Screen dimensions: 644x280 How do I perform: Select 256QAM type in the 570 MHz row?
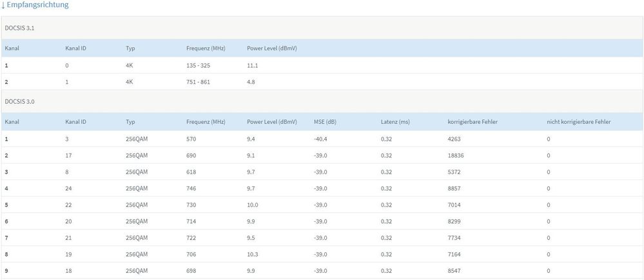tap(137, 139)
